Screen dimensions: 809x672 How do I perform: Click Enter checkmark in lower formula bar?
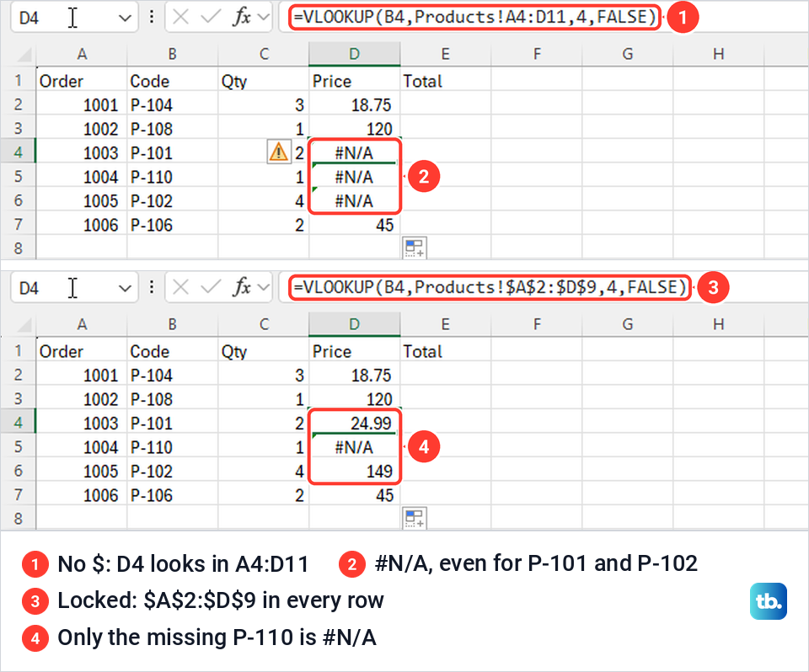(x=211, y=287)
